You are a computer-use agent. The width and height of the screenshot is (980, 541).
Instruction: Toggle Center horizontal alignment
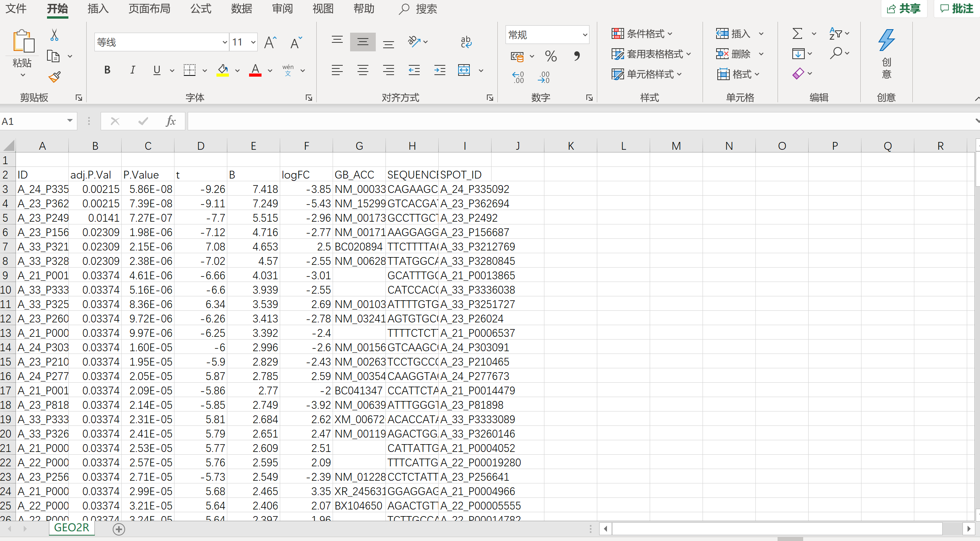pos(363,70)
